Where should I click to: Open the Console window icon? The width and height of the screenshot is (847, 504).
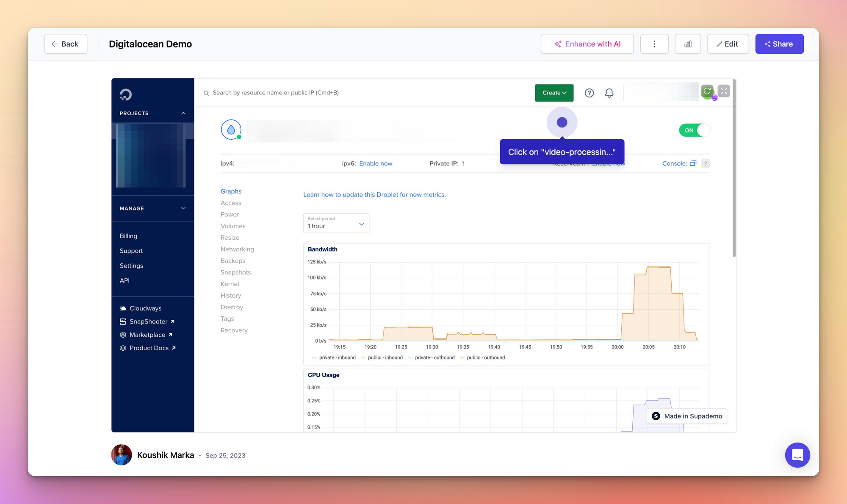693,163
